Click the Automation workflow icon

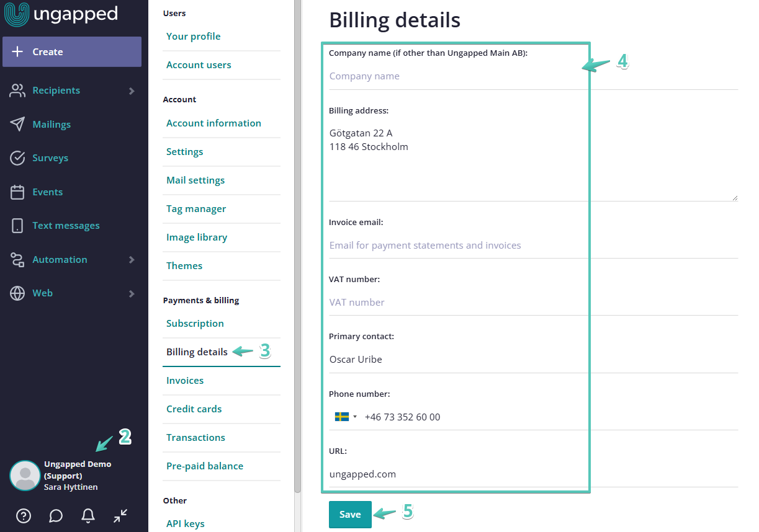point(17,260)
